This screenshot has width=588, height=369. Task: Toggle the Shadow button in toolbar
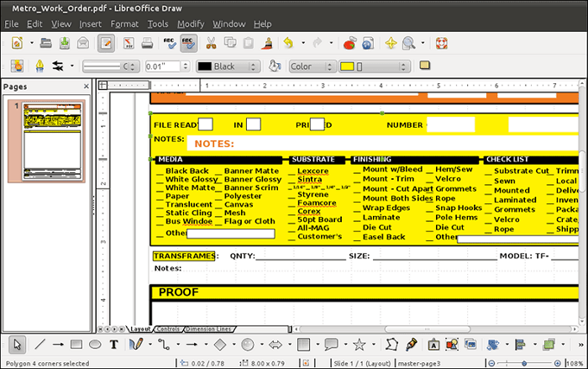[x=424, y=66]
